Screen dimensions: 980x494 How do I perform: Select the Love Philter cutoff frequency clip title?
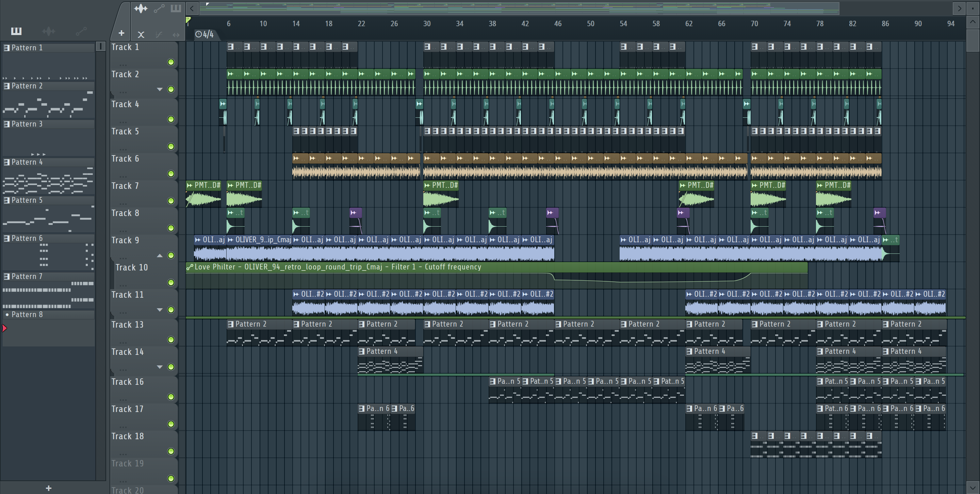(x=338, y=267)
